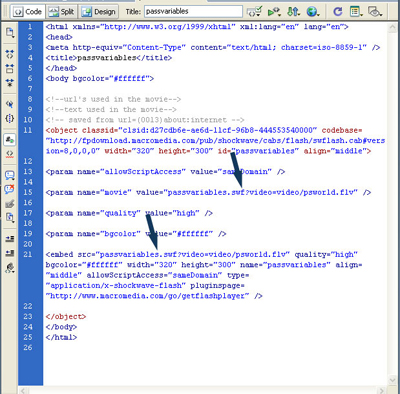Switch to Design view
400x394 pixels.
coord(99,12)
